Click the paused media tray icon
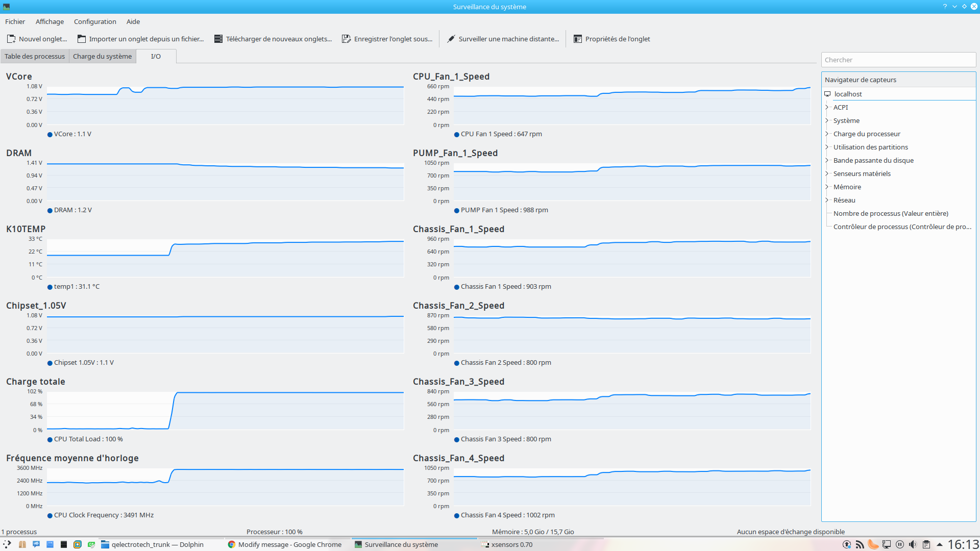The height and width of the screenshot is (551, 980). click(900, 544)
